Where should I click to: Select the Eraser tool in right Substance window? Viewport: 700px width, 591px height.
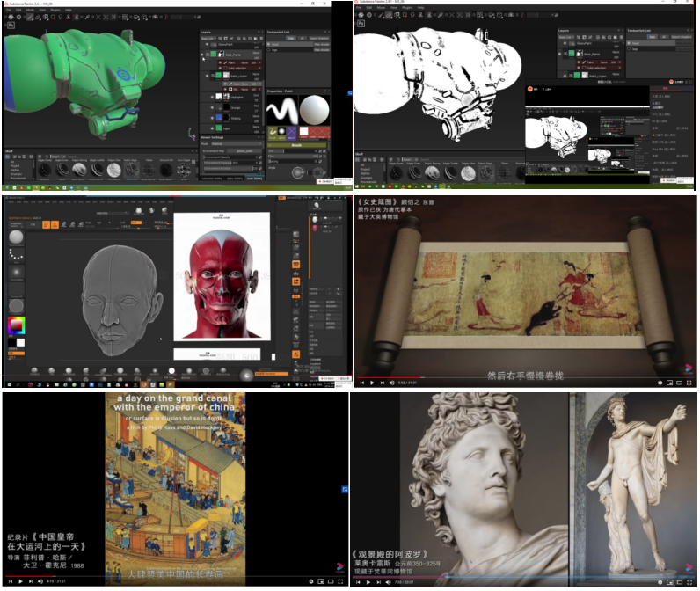click(390, 15)
